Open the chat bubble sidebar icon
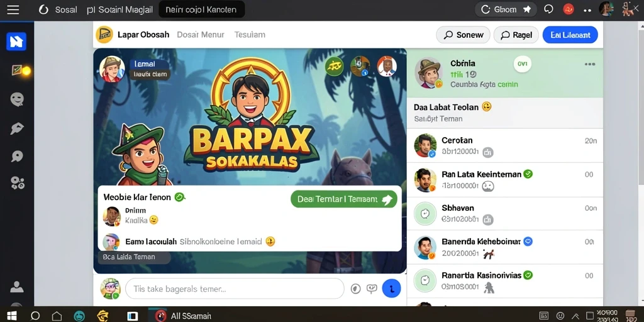This screenshot has height=322, width=644. coord(17,156)
